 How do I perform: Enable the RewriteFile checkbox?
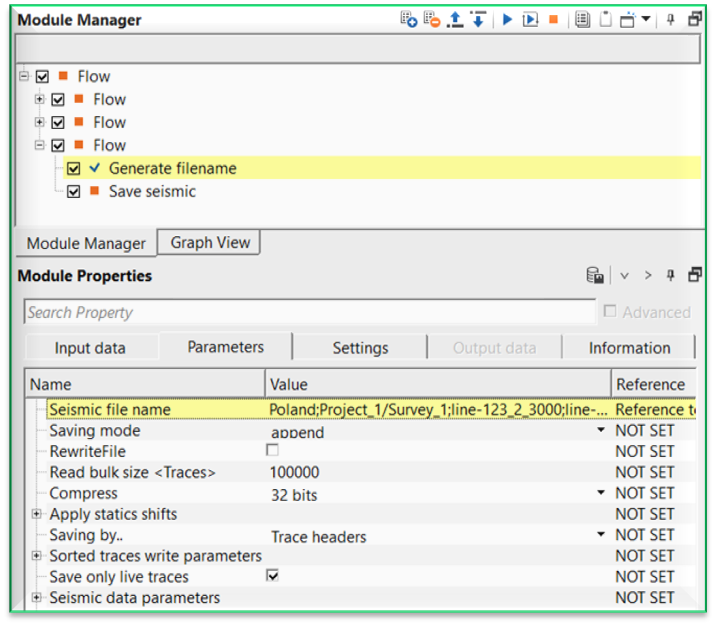click(x=272, y=451)
